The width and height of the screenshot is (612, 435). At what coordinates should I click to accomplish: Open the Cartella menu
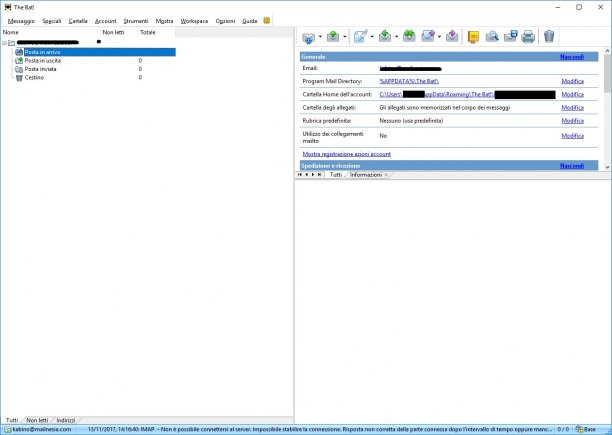[78, 21]
